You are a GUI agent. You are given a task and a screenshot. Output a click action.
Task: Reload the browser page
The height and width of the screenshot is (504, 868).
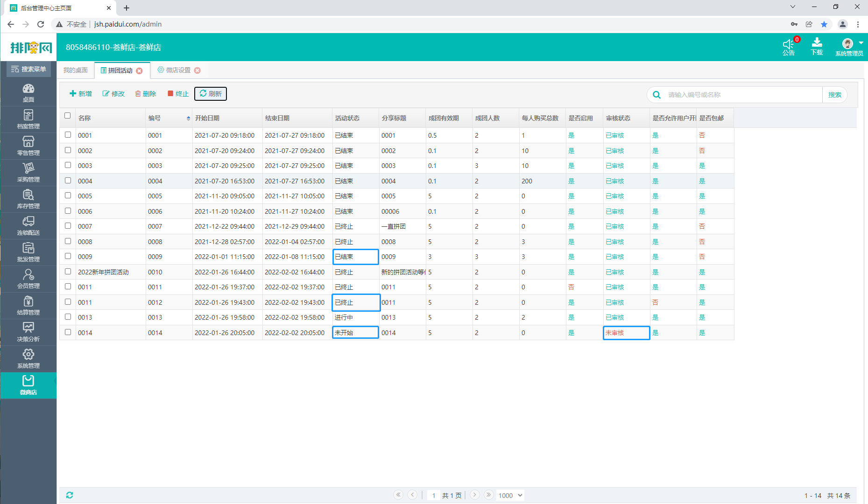pyautogui.click(x=41, y=24)
